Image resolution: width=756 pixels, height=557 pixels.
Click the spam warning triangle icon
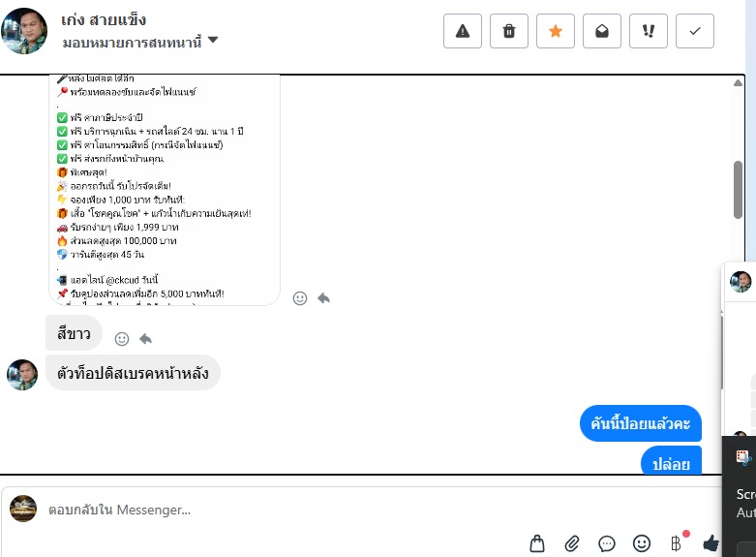tap(463, 31)
